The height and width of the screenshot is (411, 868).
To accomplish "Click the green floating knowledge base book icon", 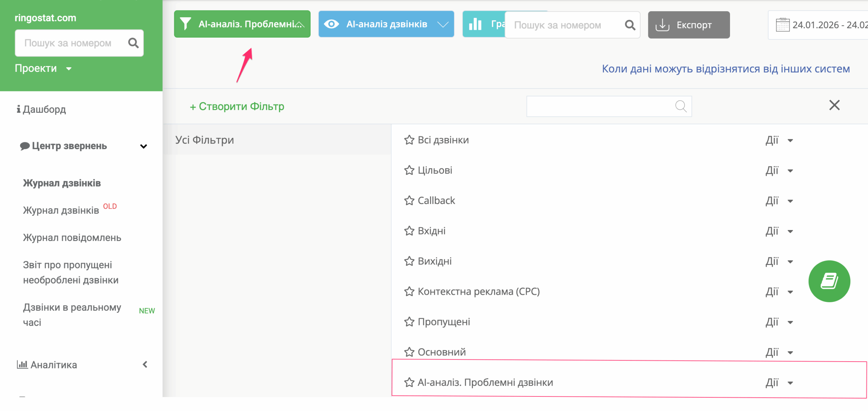I will click(x=830, y=281).
